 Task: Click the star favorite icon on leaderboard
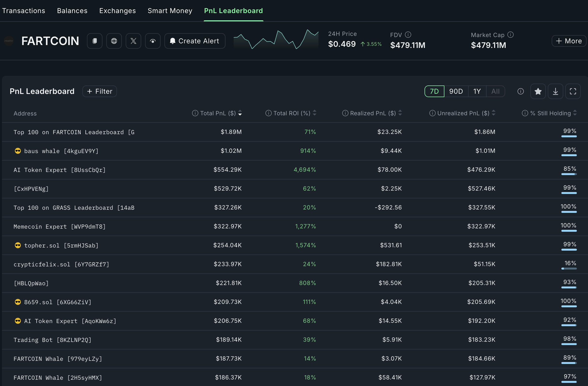click(538, 92)
